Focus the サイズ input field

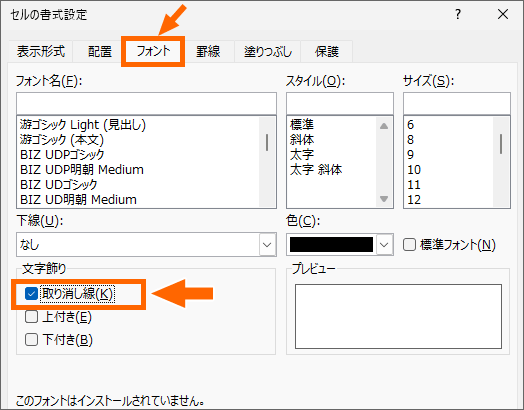[x=457, y=104]
